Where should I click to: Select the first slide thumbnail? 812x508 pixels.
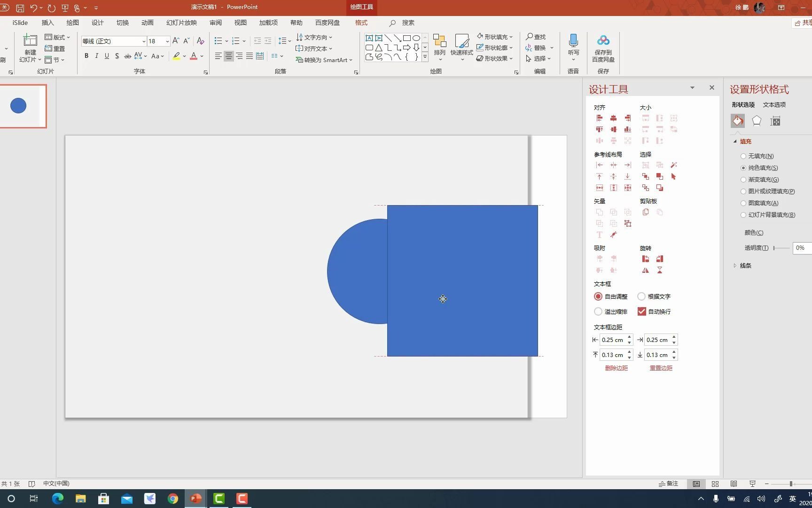point(23,106)
